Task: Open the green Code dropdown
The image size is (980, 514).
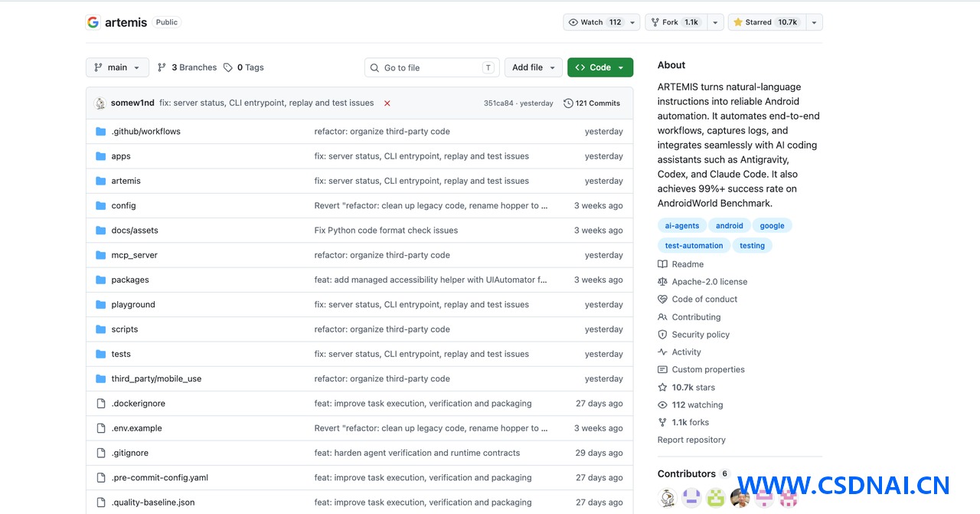Action: (x=600, y=67)
